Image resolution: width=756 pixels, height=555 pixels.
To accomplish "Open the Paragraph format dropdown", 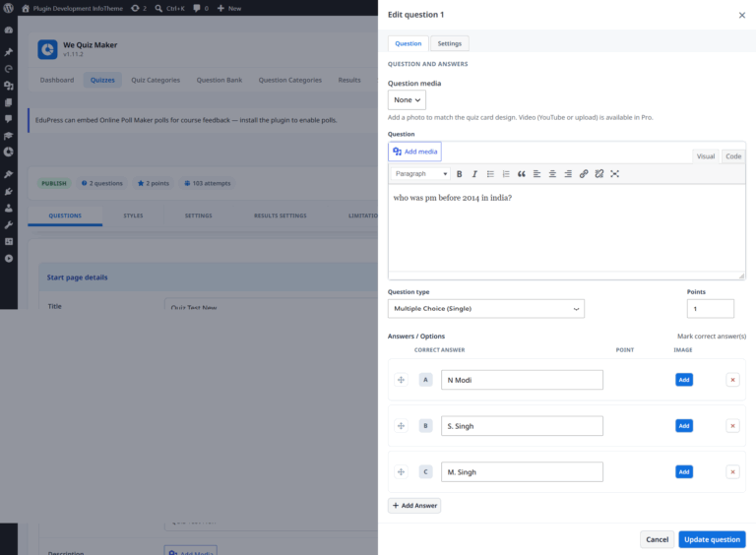I will (x=421, y=174).
